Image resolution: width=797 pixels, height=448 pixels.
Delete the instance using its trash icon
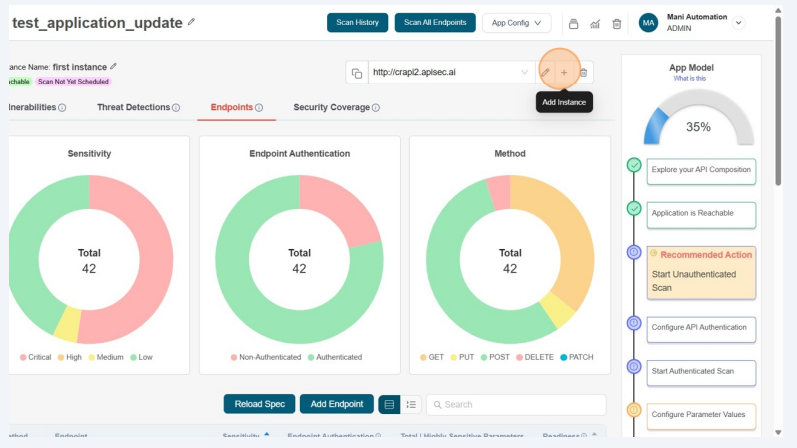[x=584, y=73]
